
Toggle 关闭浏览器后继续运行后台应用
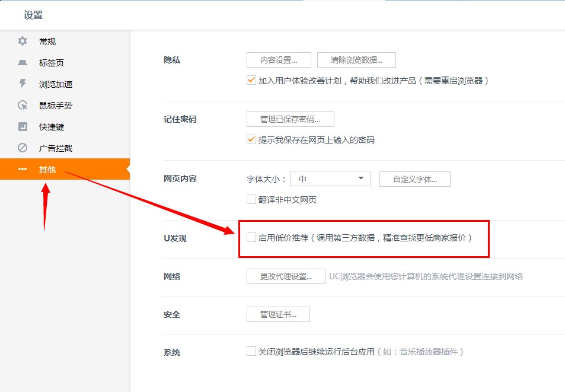tap(251, 351)
